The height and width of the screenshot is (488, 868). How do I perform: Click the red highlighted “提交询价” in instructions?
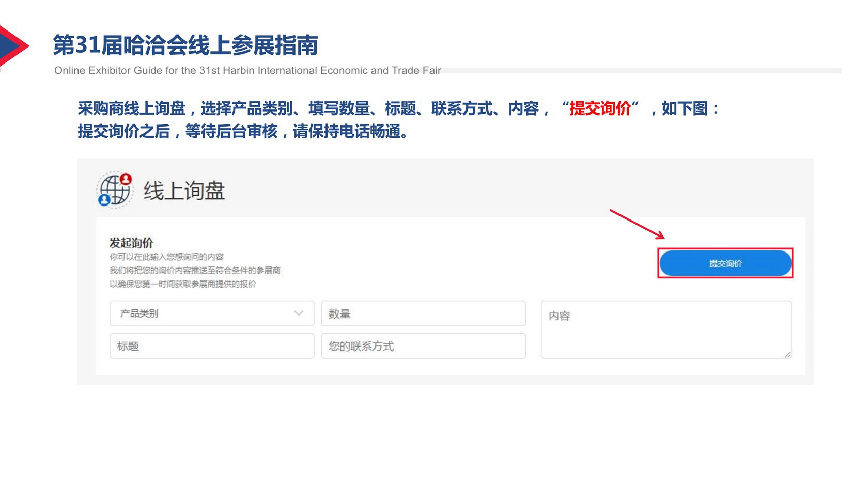(x=600, y=108)
